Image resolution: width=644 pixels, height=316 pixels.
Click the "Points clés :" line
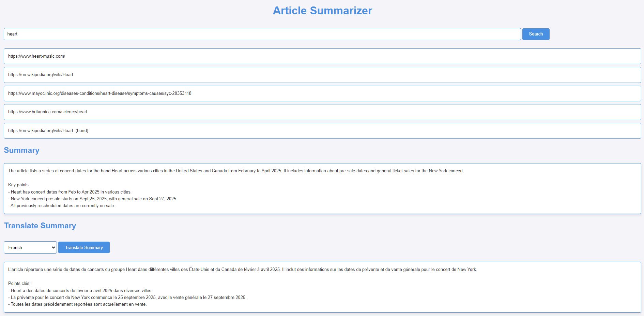point(20,284)
